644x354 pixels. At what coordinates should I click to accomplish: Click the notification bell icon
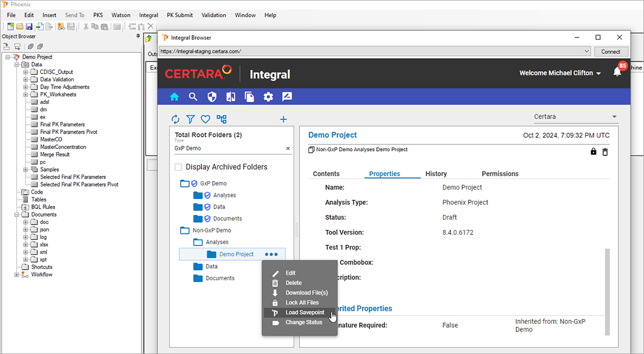click(617, 72)
